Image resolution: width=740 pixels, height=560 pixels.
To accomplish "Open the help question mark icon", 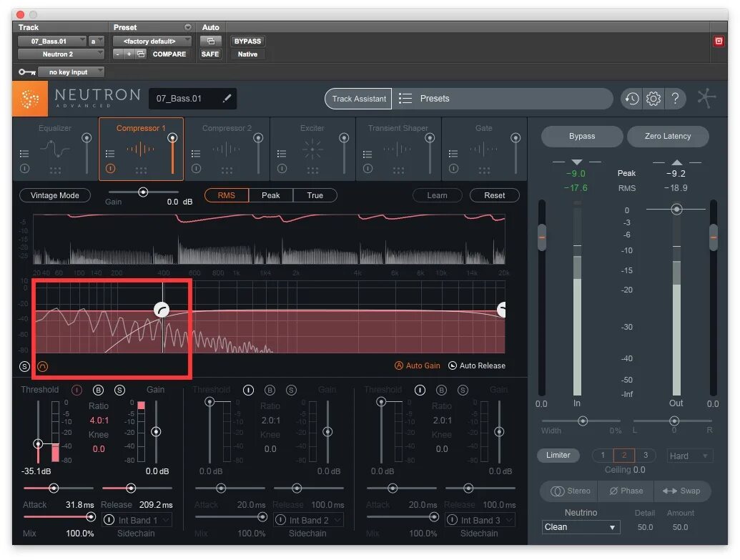I will (x=676, y=98).
